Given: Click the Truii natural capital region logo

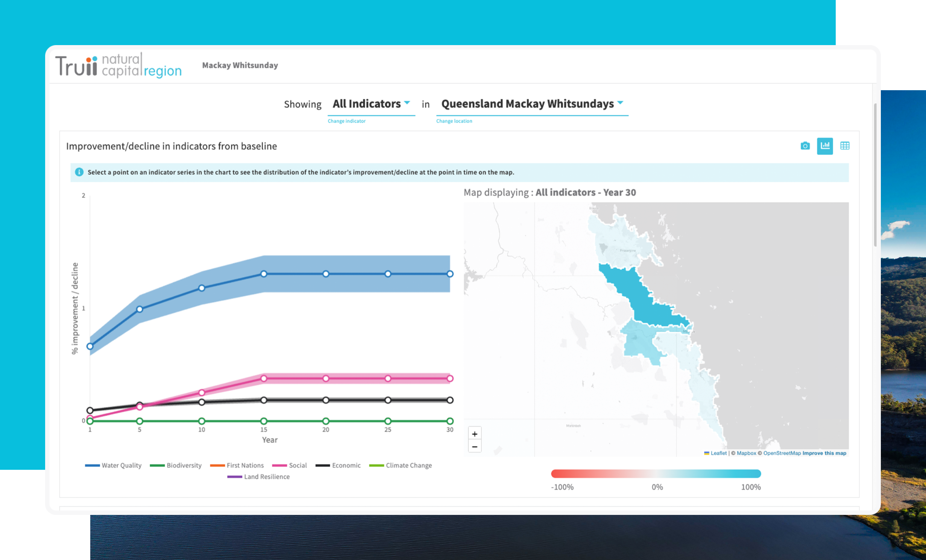Looking at the screenshot, I should (118, 65).
